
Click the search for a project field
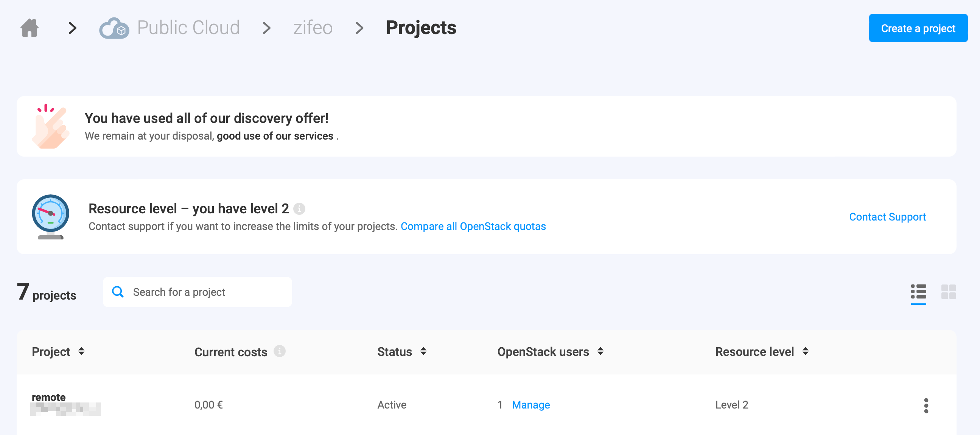coord(197,291)
